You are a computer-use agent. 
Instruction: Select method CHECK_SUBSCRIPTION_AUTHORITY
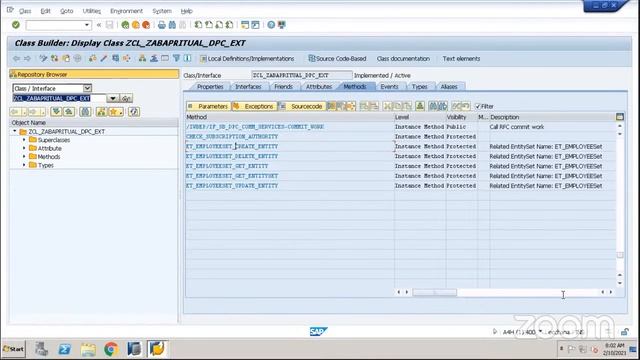tap(232, 136)
